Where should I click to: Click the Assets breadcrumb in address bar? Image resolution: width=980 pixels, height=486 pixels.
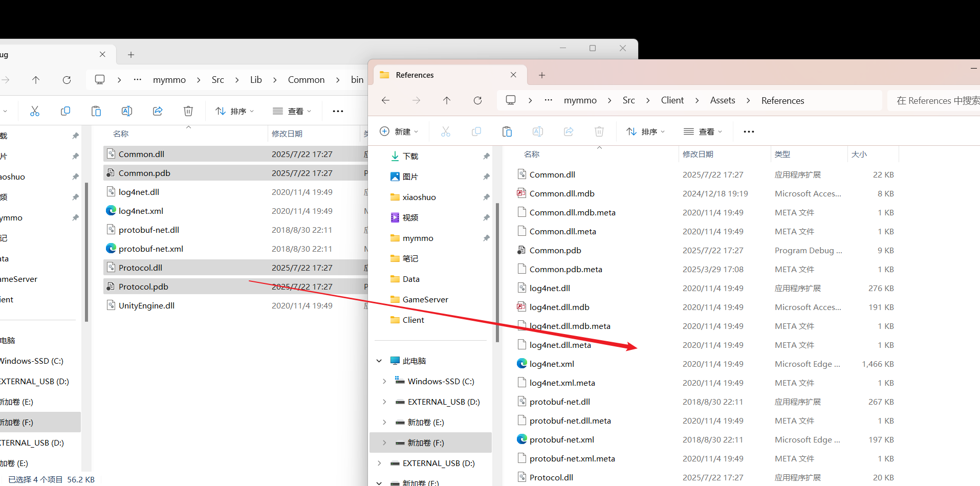[722, 100]
